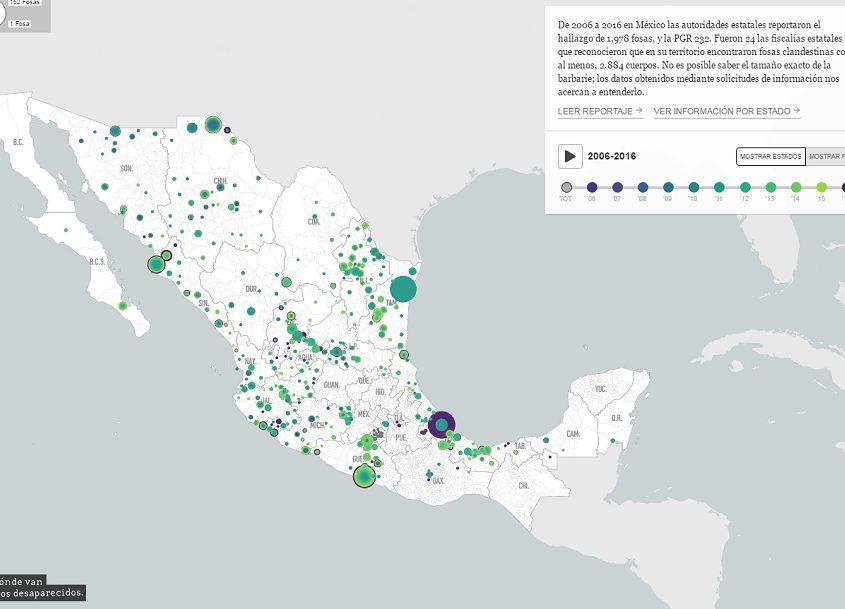Image resolution: width=845 pixels, height=609 pixels.
Task: Select the Sonora state labeled SON.
Action: 126,167
